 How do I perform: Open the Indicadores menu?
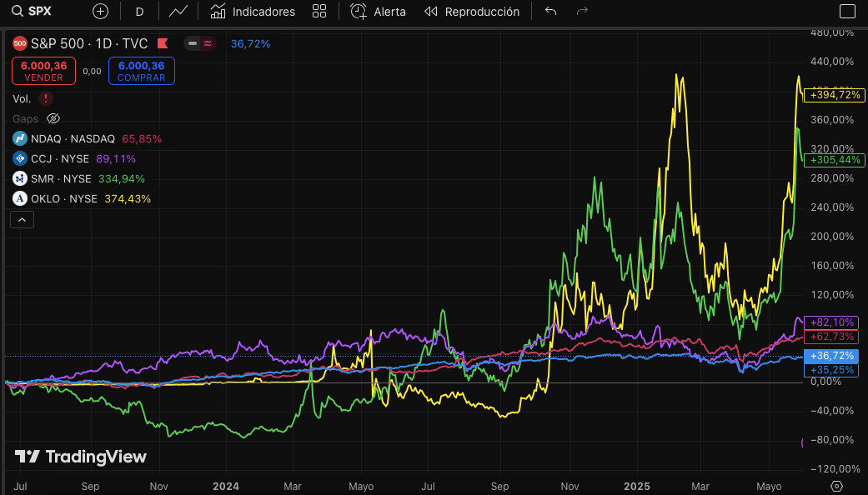pos(253,12)
